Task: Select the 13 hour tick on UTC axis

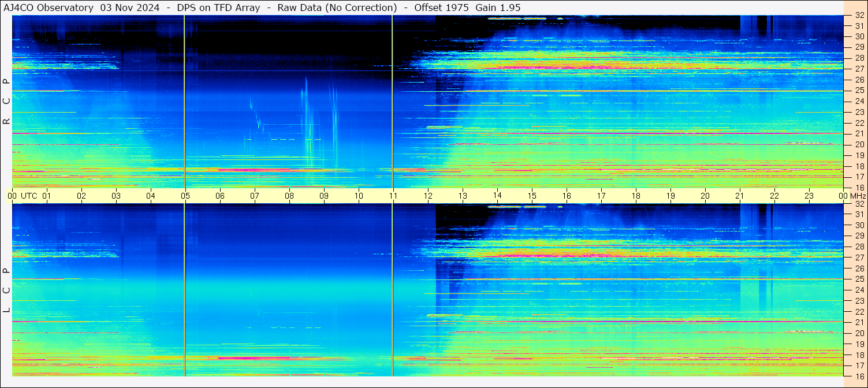Action: click(463, 196)
